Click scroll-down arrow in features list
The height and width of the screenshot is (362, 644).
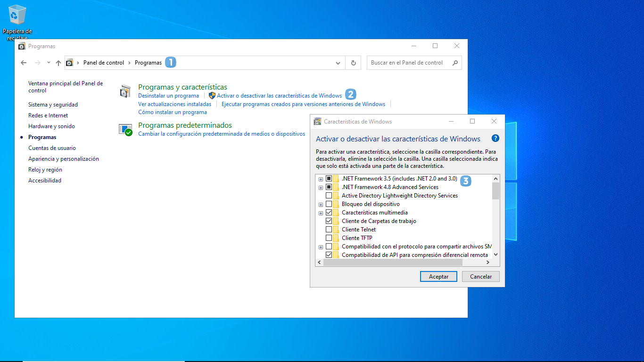(x=495, y=255)
